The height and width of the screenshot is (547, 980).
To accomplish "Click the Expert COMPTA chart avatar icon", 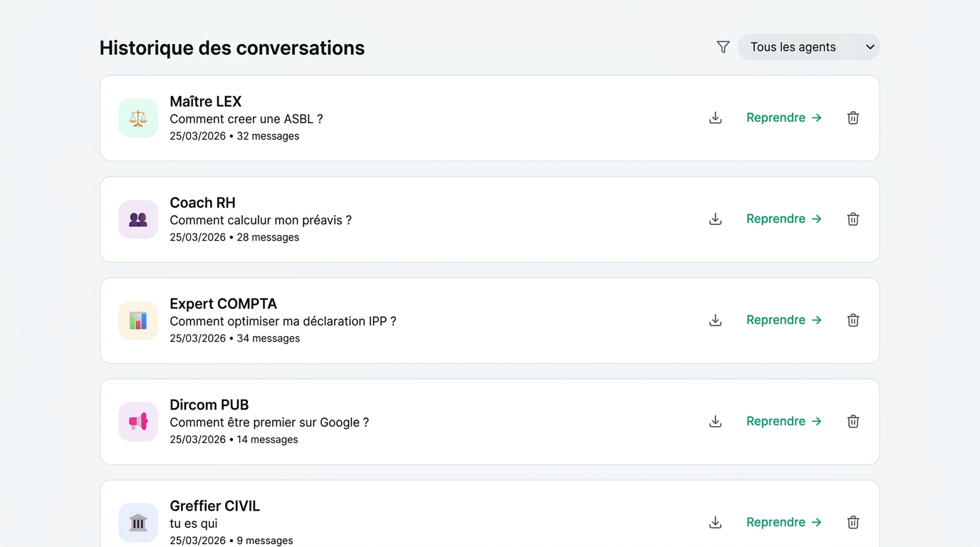I will point(138,321).
